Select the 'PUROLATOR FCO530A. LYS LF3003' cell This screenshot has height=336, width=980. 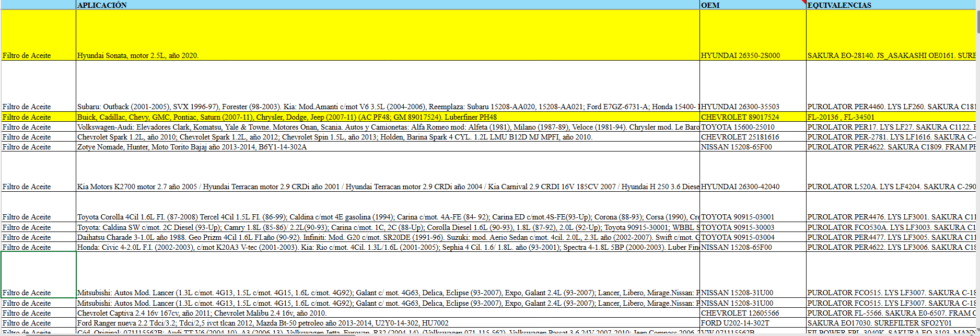click(x=890, y=227)
